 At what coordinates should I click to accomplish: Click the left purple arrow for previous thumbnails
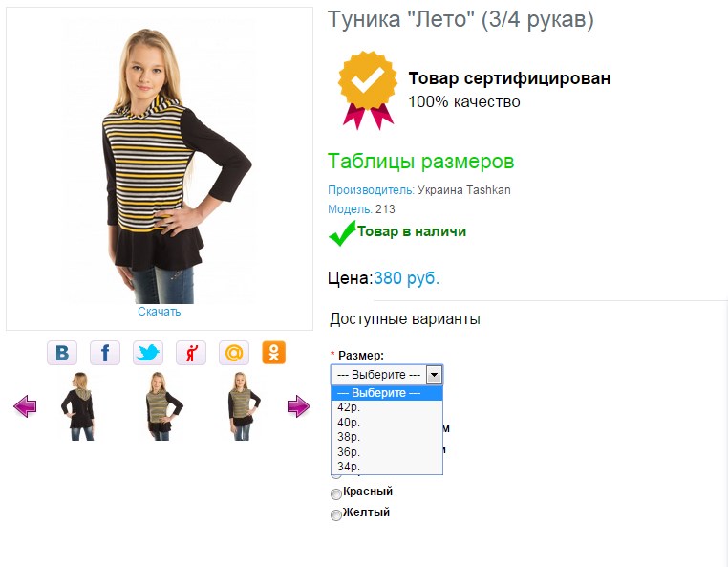(25, 406)
